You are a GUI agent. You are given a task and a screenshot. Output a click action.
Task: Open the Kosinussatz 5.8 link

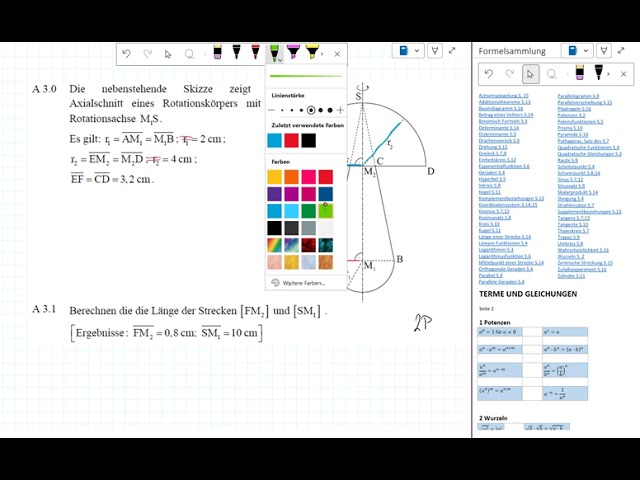495,218
